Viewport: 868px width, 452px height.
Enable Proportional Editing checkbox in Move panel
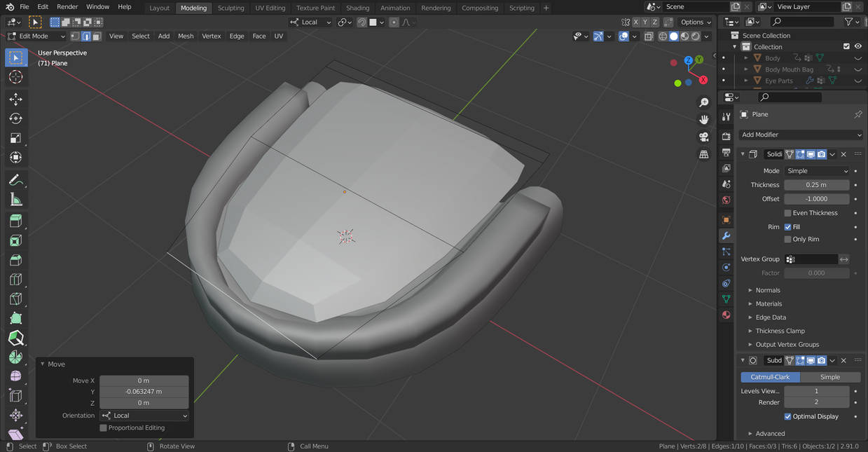(103, 427)
